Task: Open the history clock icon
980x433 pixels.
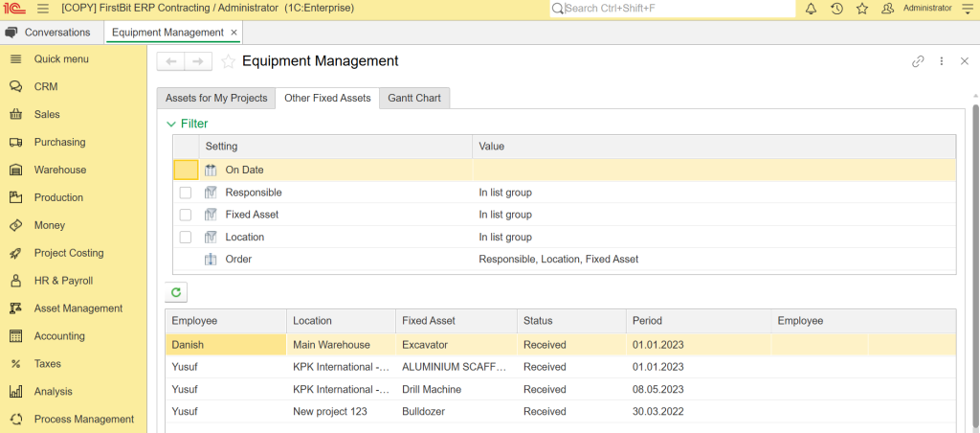Action: (836, 8)
